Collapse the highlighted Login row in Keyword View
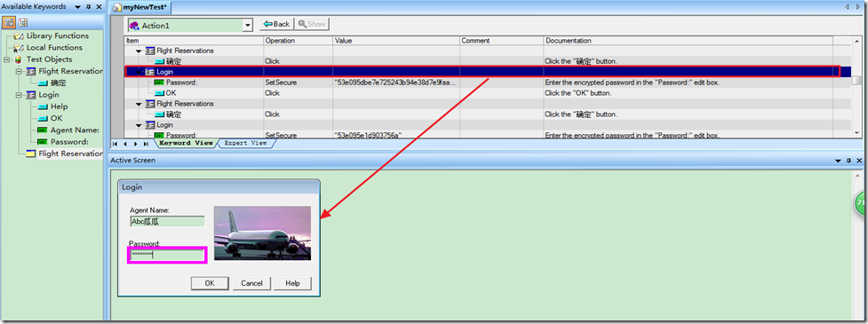The width and height of the screenshot is (868, 324). point(139,72)
